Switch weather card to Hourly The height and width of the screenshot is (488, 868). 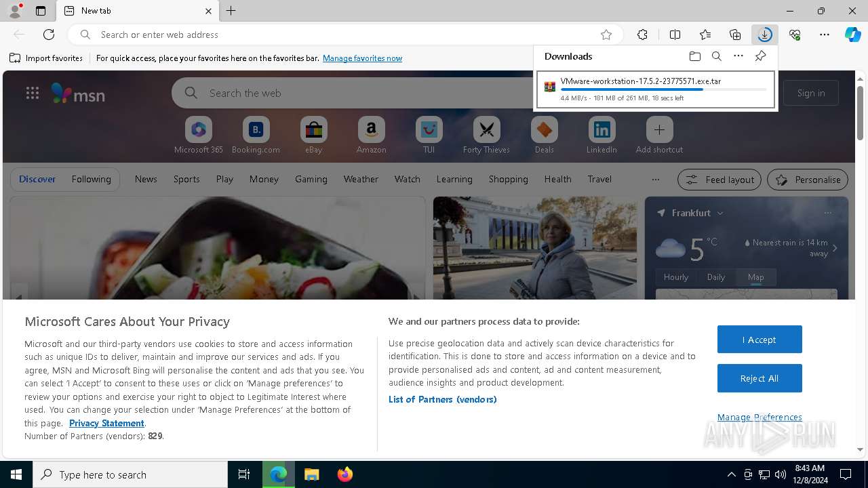coord(676,277)
